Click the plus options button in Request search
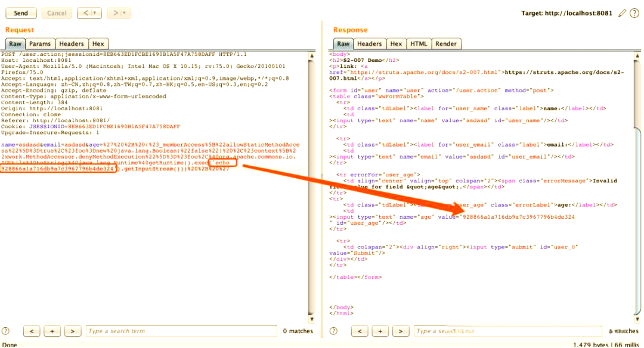The width and height of the screenshot is (644, 348). 52,331
